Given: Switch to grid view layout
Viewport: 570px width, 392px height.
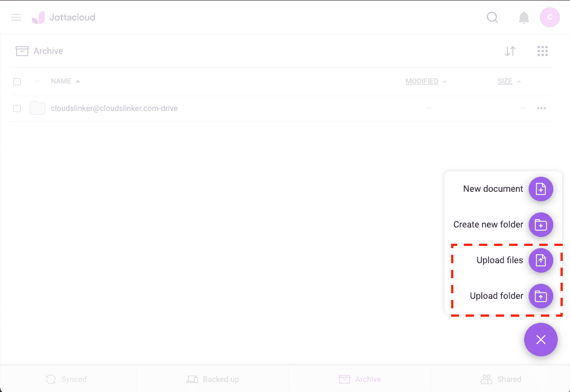Looking at the screenshot, I should tap(543, 51).
